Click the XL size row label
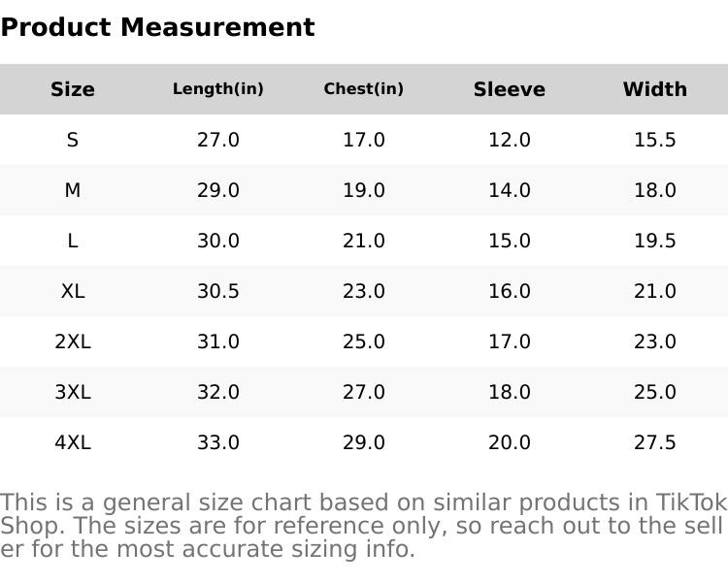Screen dimensions: 728x584 (x=73, y=291)
